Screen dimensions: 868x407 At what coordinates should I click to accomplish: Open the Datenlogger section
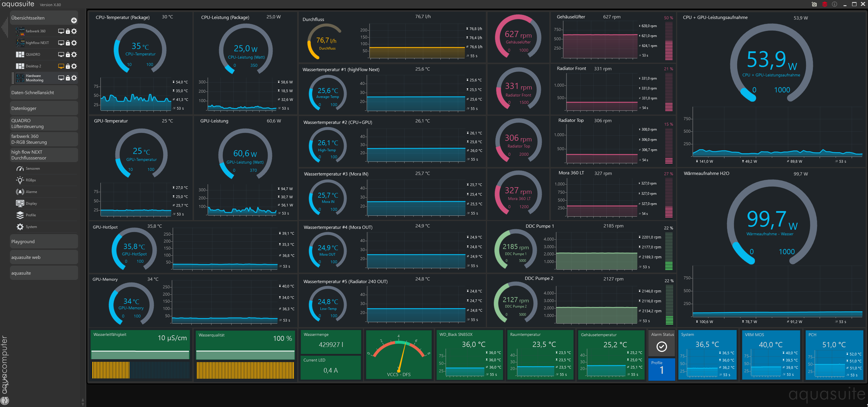click(x=44, y=108)
